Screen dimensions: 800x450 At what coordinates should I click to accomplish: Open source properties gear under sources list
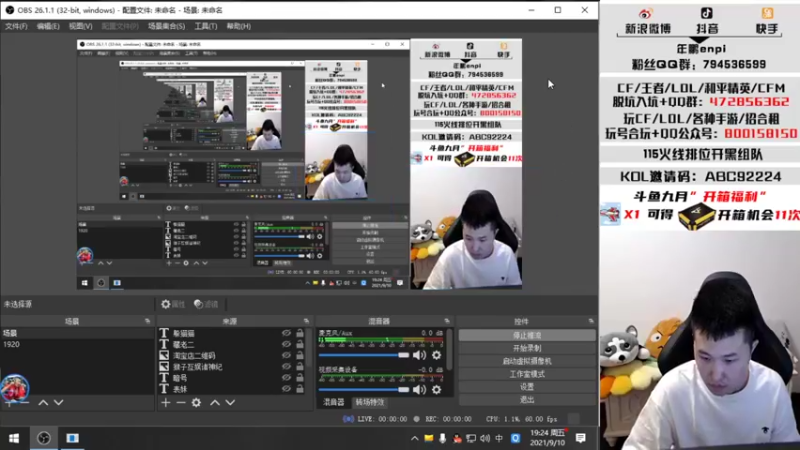(x=196, y=403)
